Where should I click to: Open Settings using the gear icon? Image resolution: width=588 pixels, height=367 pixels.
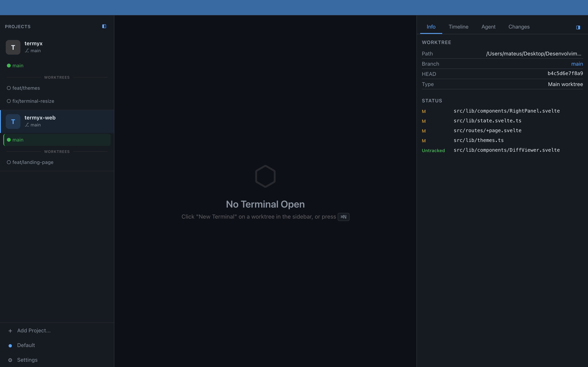point(10,360)
